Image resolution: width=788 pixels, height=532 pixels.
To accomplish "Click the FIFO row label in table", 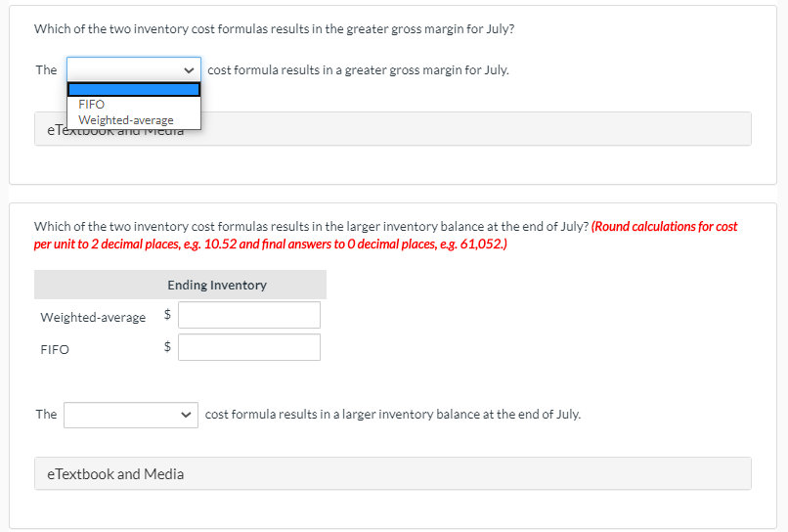I will tap(55, 349).
